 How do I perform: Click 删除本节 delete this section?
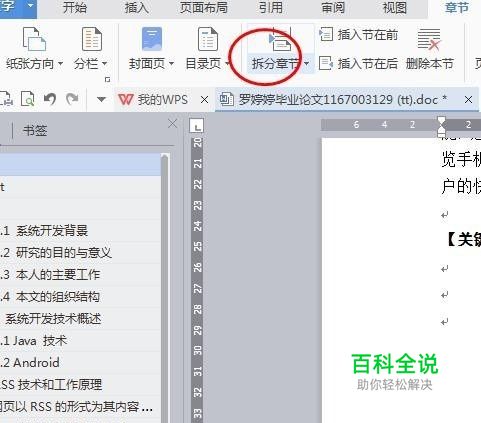coord(429,50)
